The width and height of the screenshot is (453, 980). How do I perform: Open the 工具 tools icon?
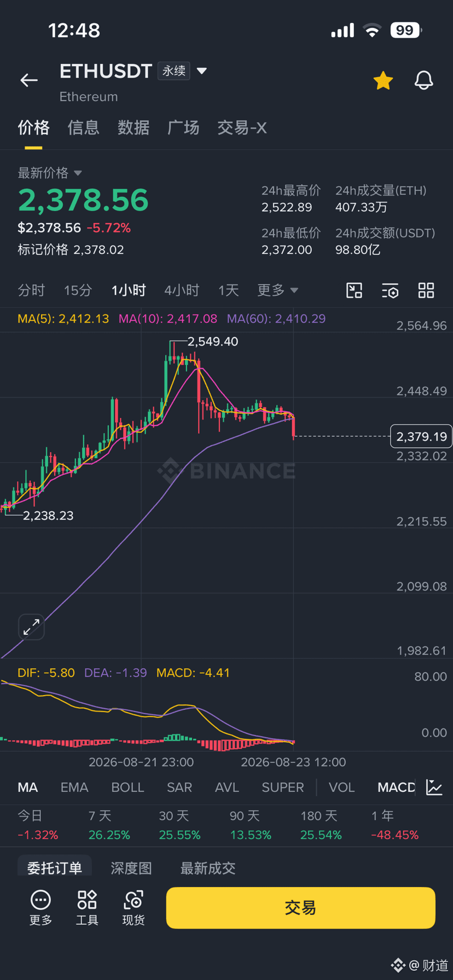click(x=87, y=908)
